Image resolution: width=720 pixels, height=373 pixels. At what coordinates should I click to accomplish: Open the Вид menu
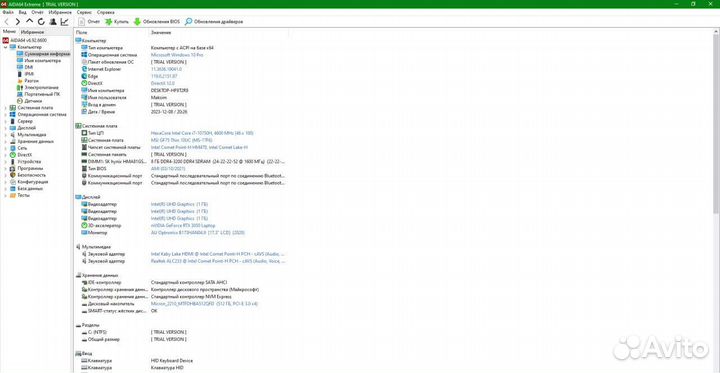coord(22,12)
